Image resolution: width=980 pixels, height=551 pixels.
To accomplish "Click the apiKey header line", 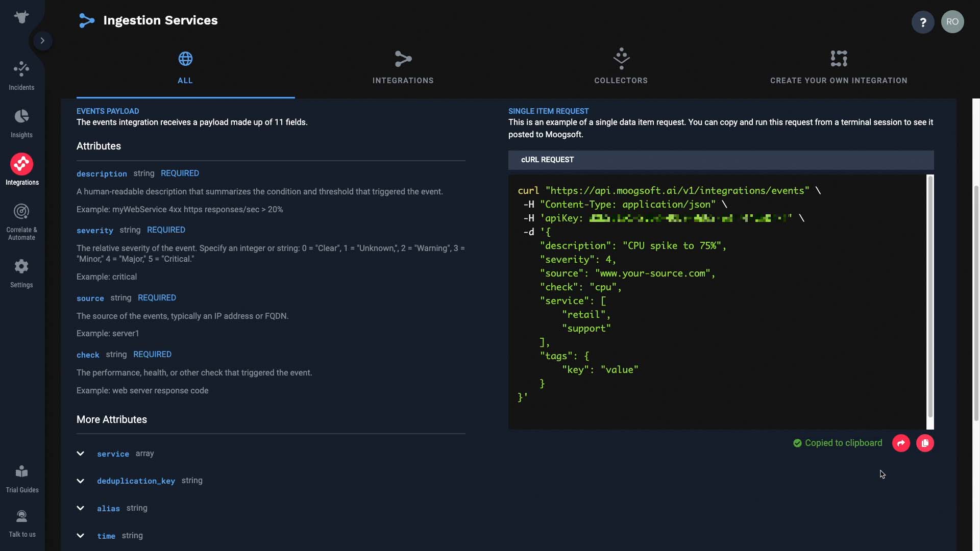I will pyautogui.click(x=664, y=218).
